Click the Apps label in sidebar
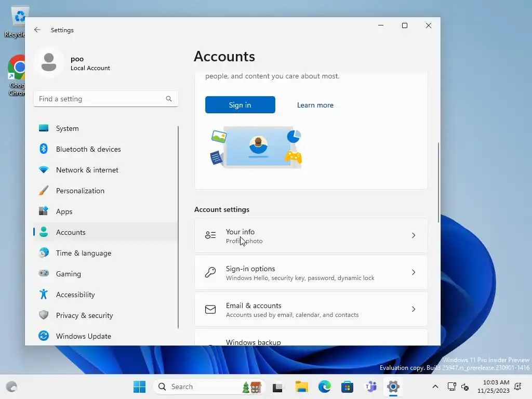This screenshot has width=532, height=399. pos(64,211)
